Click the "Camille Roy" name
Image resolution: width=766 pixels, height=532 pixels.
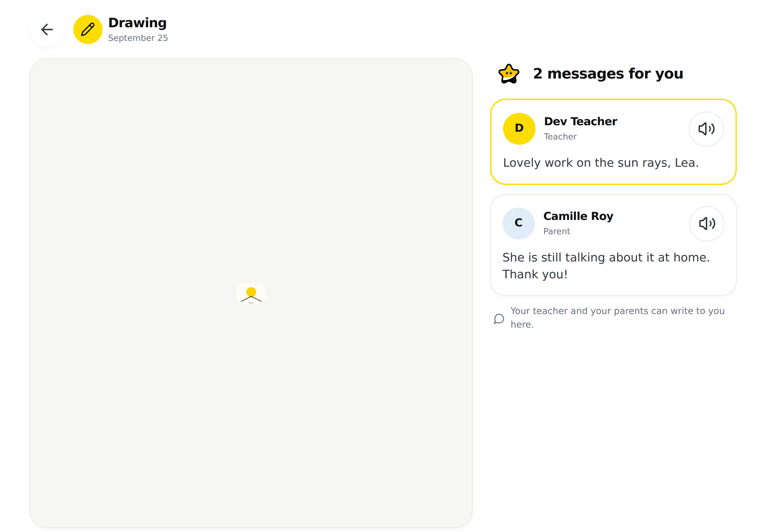click(578, 216)
